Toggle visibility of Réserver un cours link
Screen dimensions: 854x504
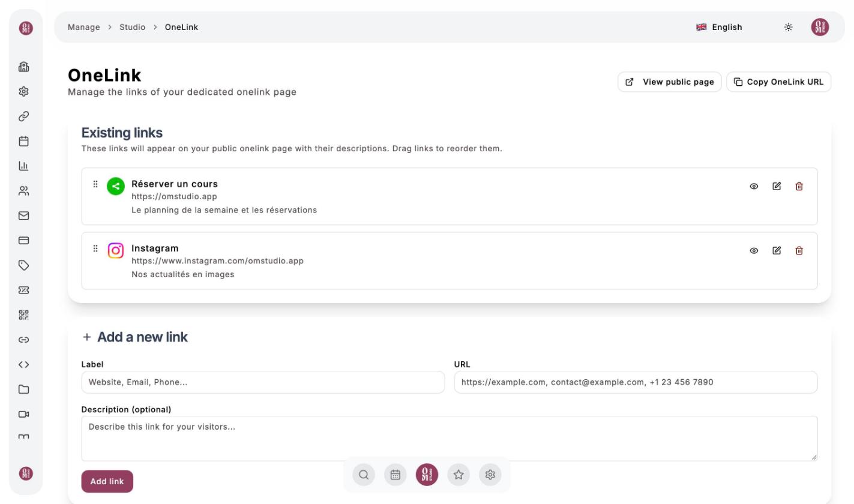tap(754, 186)
